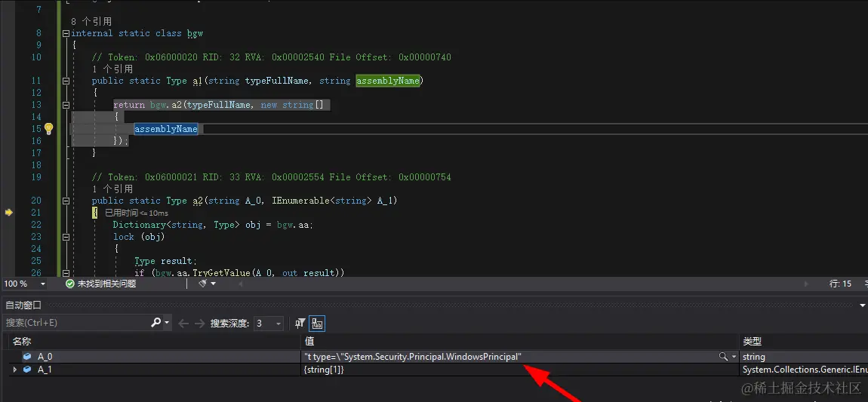Expand the A_1 variable row
The height and width of the screenshot is (402, 868).
pyautogui.click(x=15, y=370)
